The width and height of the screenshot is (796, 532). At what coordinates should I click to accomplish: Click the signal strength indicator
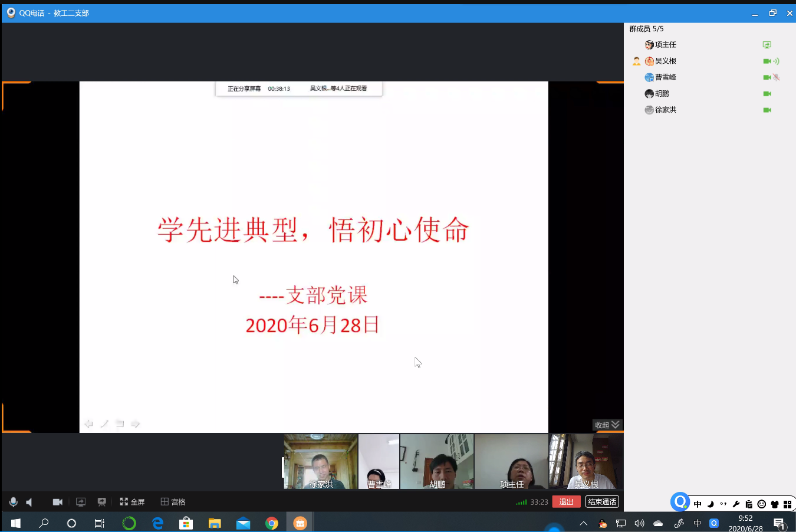pyautogui.click(x=521, y=503)
